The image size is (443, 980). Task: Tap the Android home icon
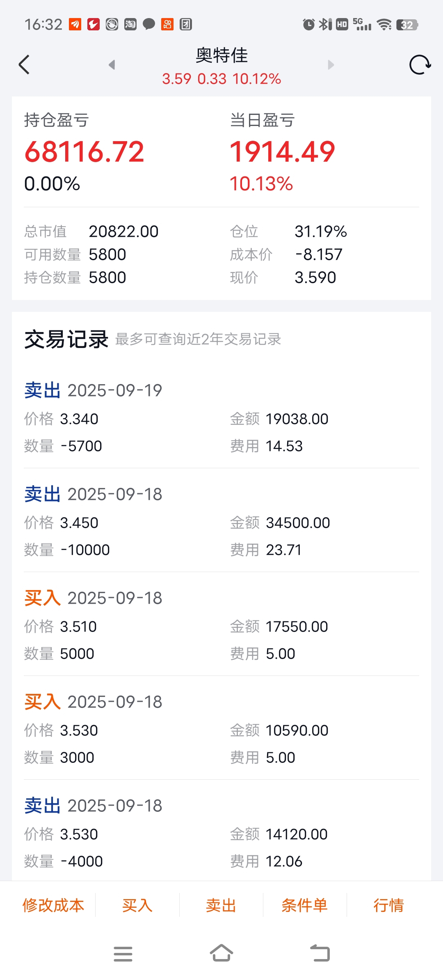[221, 953]
